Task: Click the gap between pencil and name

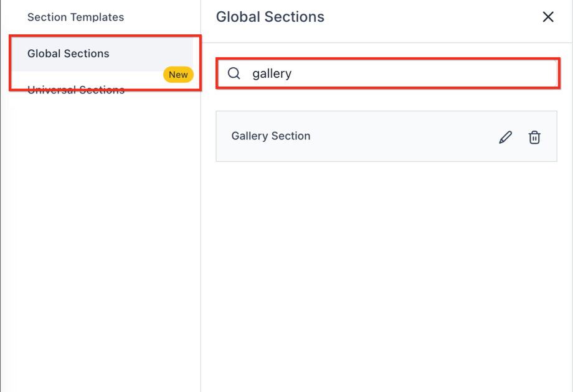Action: pyautogui.click(x=405, y=136)
